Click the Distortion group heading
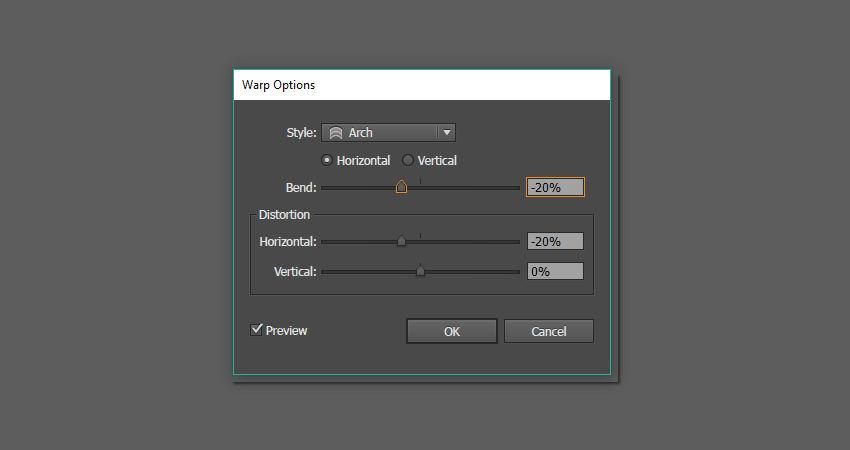 284,215
